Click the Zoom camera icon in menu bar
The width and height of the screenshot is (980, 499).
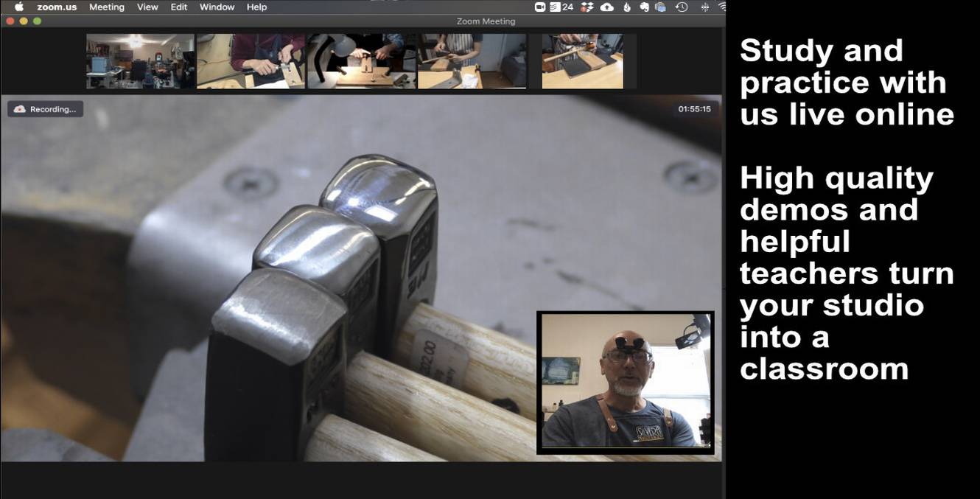coord(539,7)
